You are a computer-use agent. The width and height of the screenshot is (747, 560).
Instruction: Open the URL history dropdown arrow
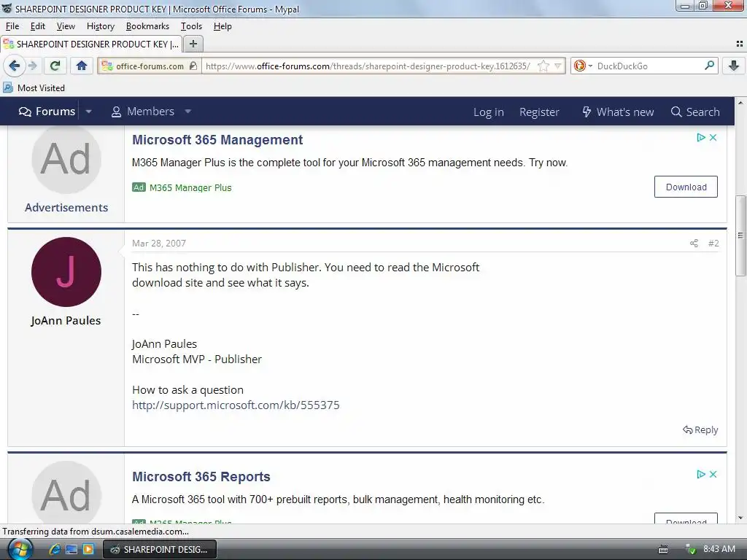point(557,66)
